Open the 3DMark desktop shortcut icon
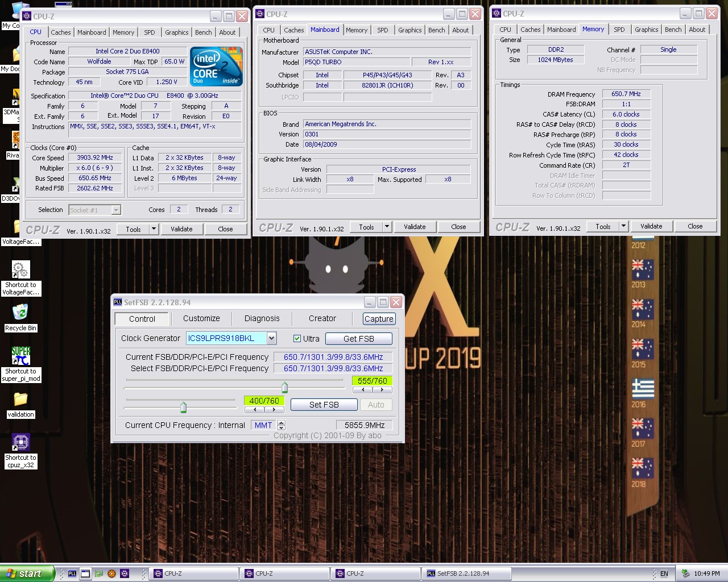728x582 pixels. coord(15,97)
